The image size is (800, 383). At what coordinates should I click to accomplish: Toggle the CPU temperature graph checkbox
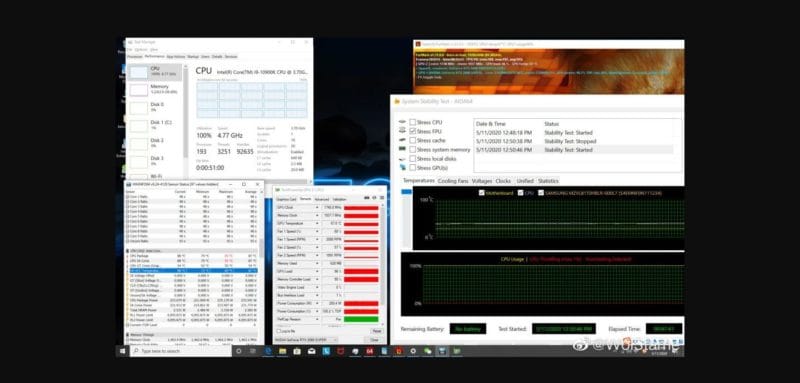click(x=520, y=193)
